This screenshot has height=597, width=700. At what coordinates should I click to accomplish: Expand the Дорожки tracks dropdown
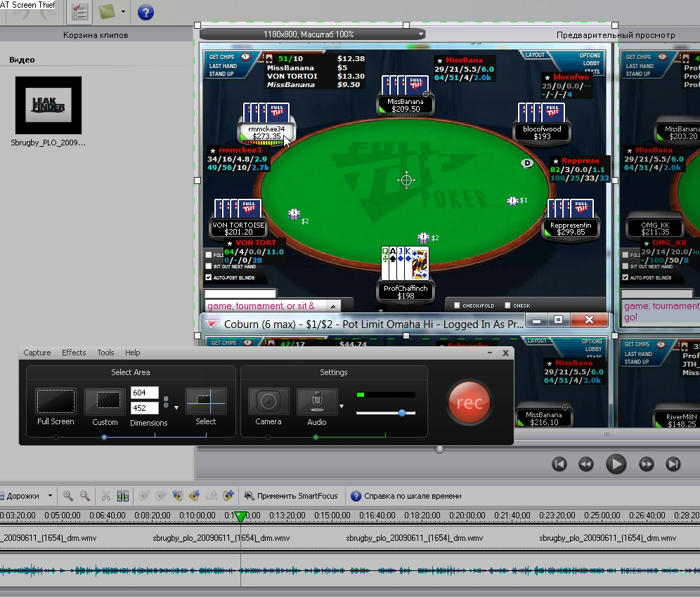(50, 496)
